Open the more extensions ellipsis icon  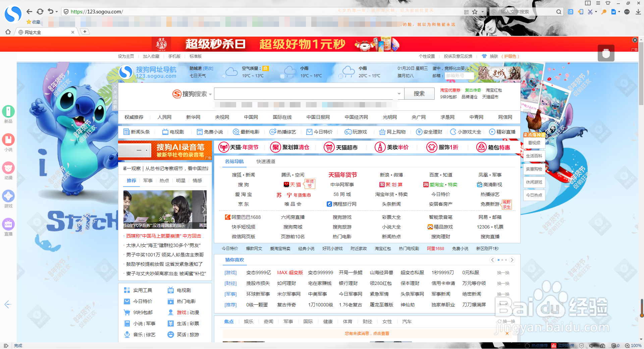(627, 12)
